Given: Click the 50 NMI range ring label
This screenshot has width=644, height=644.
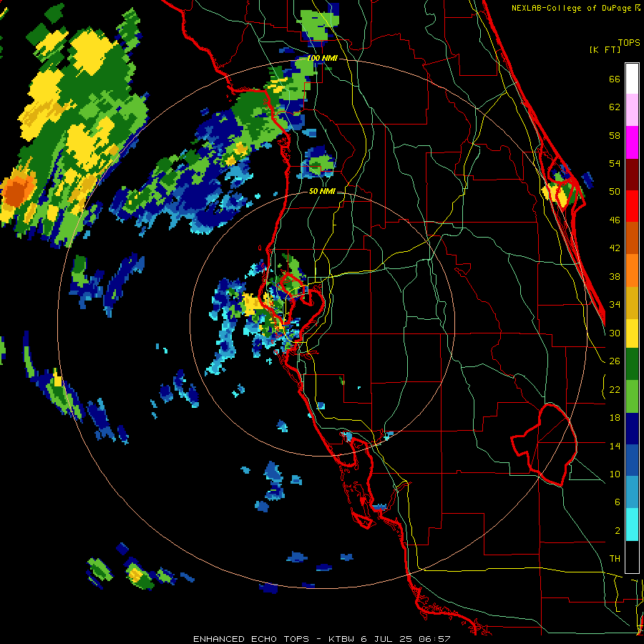Looking at the screenshot, I should click(322, 191).
